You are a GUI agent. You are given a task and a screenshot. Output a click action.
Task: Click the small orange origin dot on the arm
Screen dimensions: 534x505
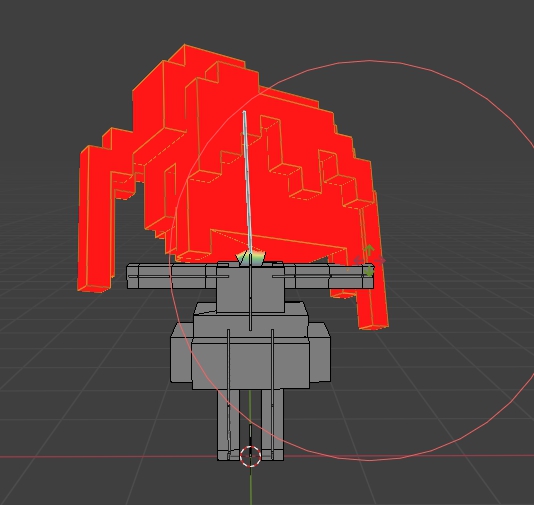[347, 270]
